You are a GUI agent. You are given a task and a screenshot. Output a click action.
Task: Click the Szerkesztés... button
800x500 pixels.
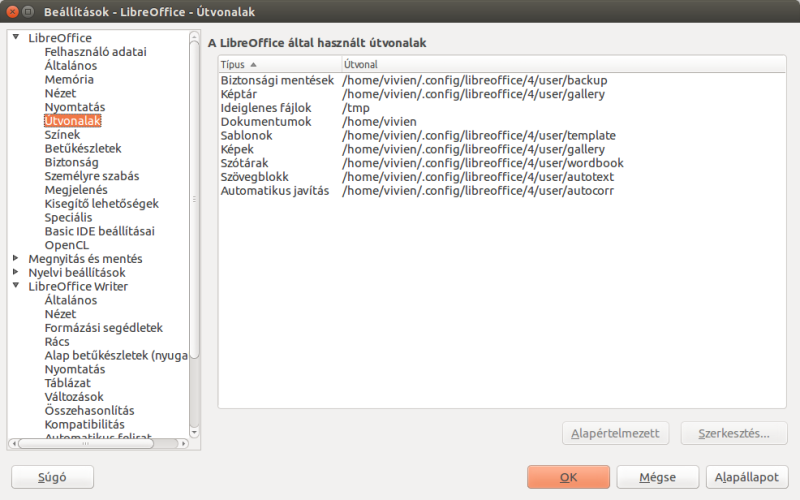734,433
